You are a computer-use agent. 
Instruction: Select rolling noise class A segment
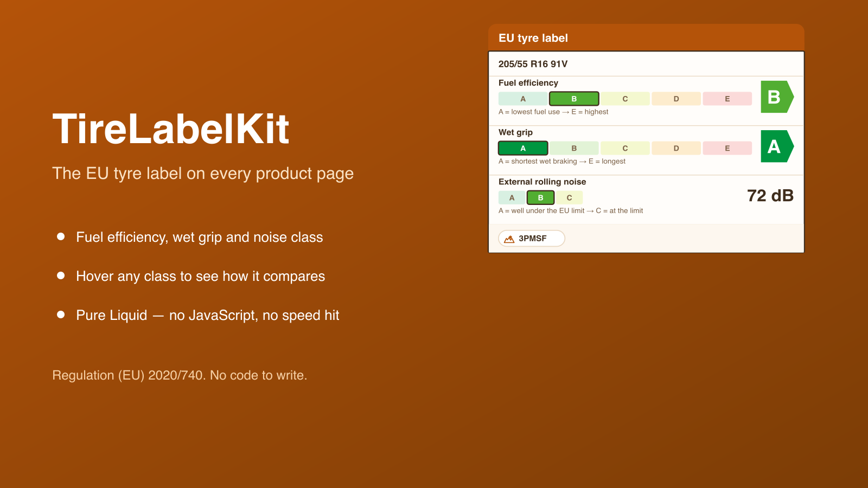[512, 197]
